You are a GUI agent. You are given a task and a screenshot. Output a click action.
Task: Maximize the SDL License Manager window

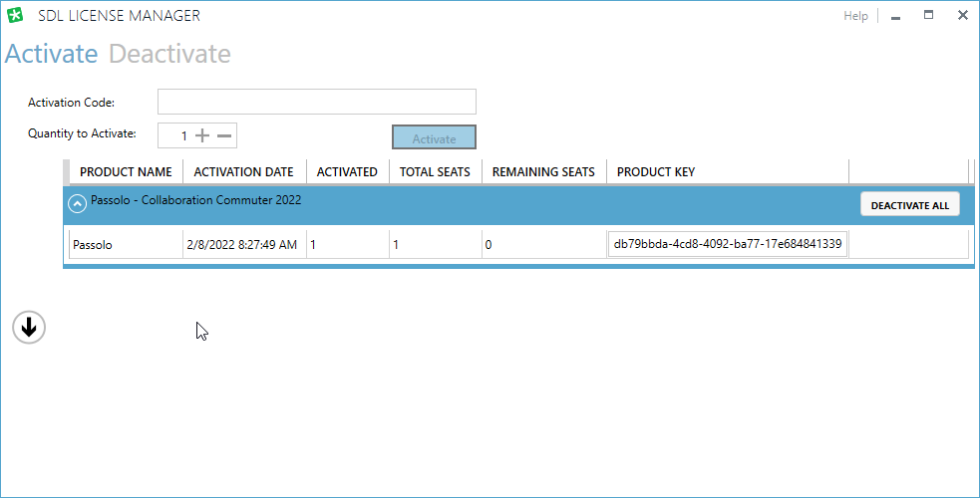coord(929,15)
